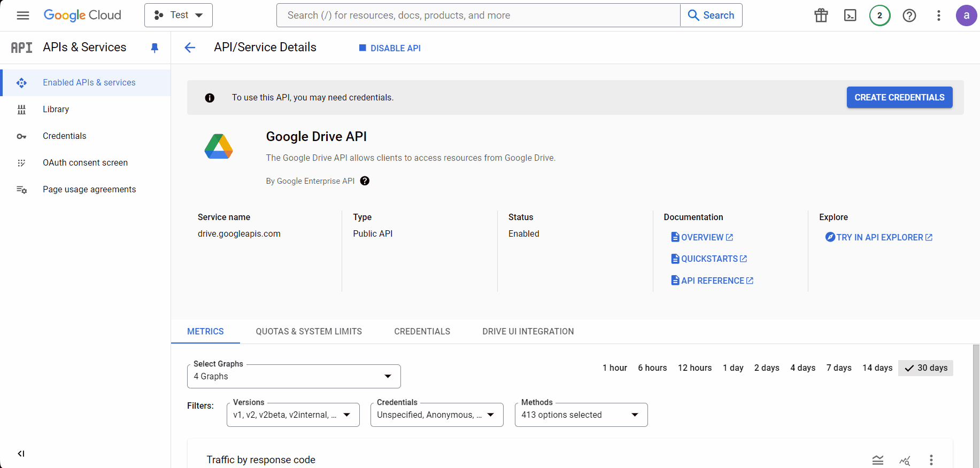
Task: Switch to the Metrics tab
Action: pos(205,331)
